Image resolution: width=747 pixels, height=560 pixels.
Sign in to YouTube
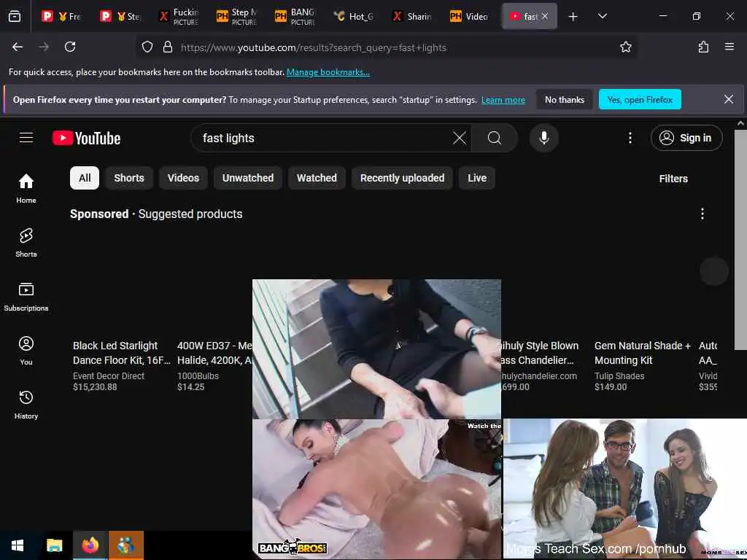[x=686, y=138]
